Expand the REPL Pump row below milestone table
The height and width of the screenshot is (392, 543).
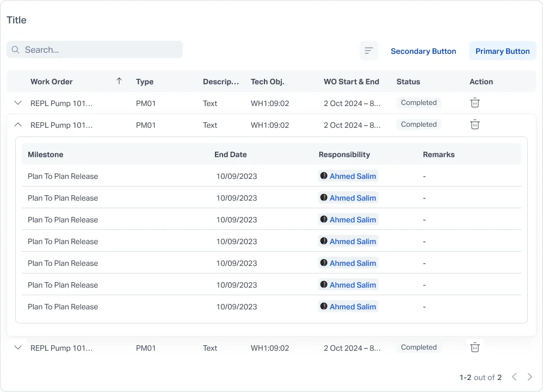[x=18, y=348]
